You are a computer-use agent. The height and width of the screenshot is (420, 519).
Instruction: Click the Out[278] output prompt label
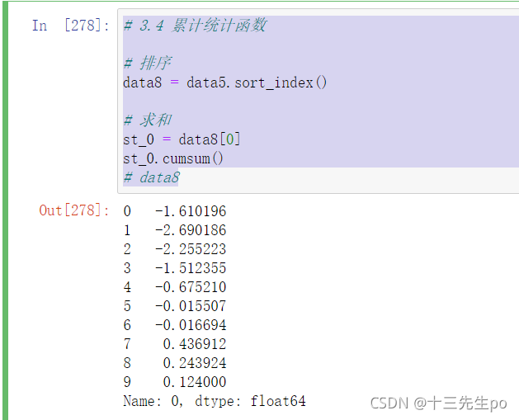74,210
